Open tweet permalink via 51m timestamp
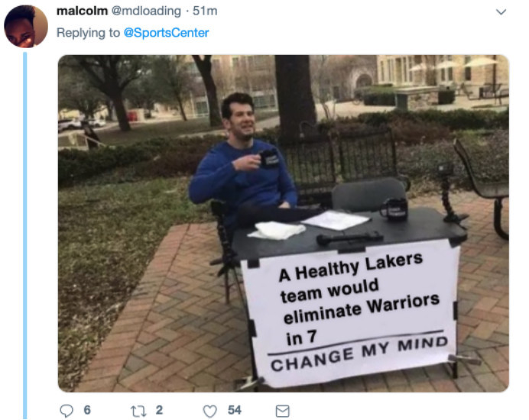This screenshot has height=420, width=529. pos(205,11)
